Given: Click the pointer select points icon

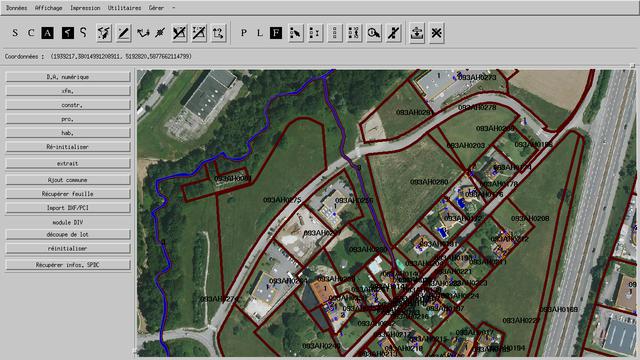Looking at the screenshot, I should [x=296, y=33].
